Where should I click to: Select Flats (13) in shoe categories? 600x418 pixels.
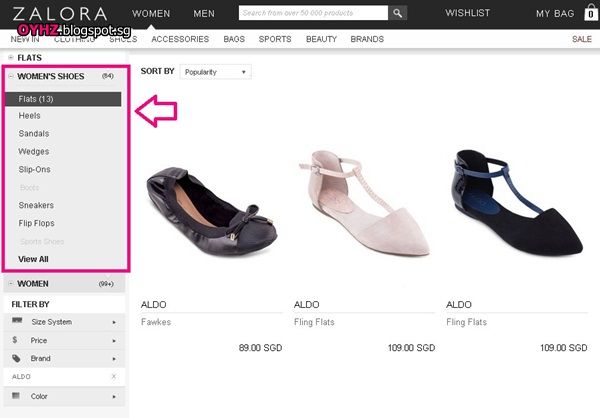coord(63,99)
